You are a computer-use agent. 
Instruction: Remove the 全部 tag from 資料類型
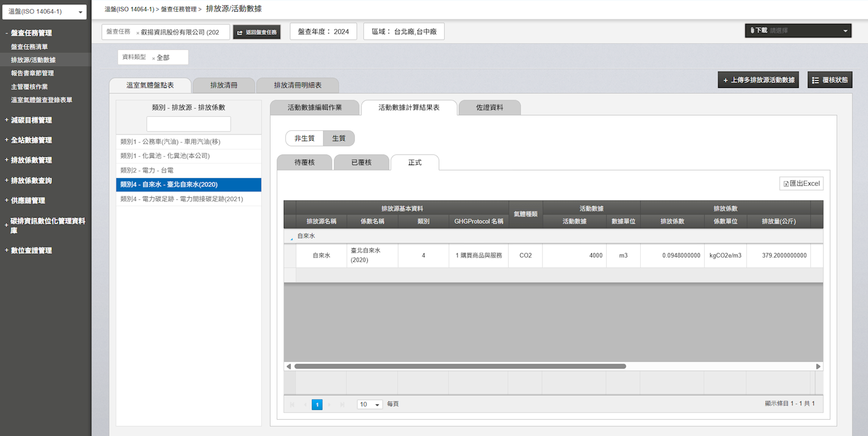pyautogui.click(x=154, y=58)
